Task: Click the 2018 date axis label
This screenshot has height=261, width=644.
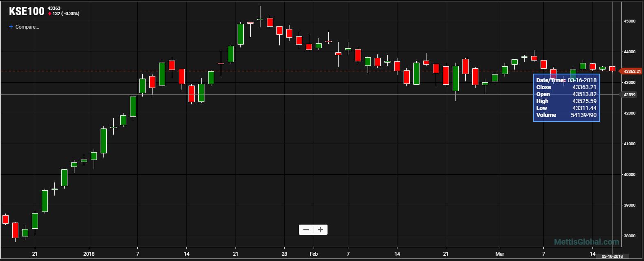Action: [x=89, y=254]
